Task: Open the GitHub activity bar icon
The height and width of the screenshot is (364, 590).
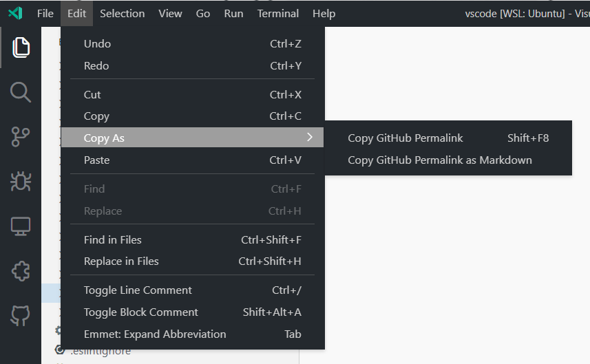Action: point(21,316)
